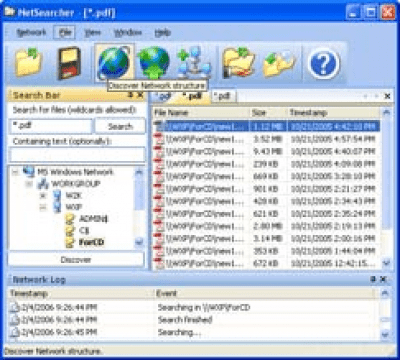Click the ADMIN$ share icon
The height and width of the screenshot is (360, 400).
(70, 219)
